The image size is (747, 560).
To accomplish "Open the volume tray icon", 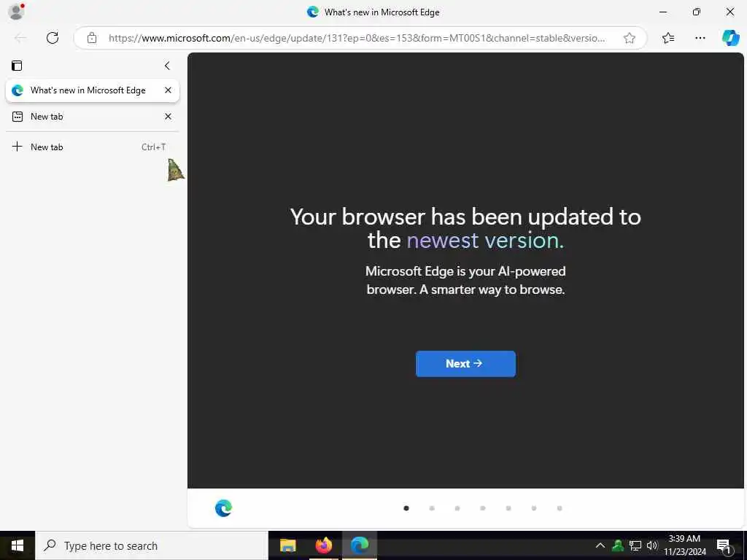I will [x=652, y=545].
